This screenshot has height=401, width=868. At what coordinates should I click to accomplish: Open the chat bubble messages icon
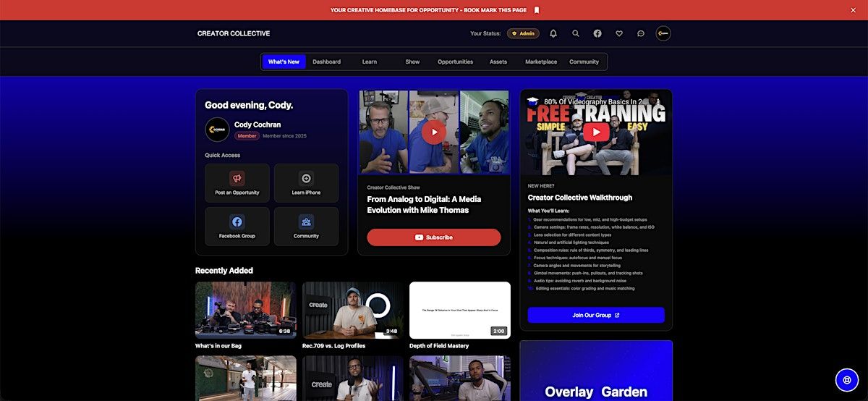coord(641,33)
